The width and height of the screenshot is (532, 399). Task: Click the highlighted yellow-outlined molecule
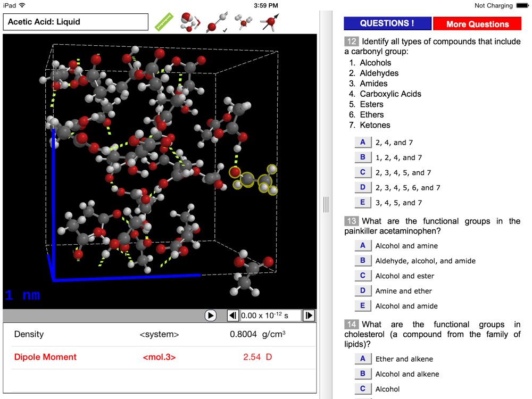point(254,179)
